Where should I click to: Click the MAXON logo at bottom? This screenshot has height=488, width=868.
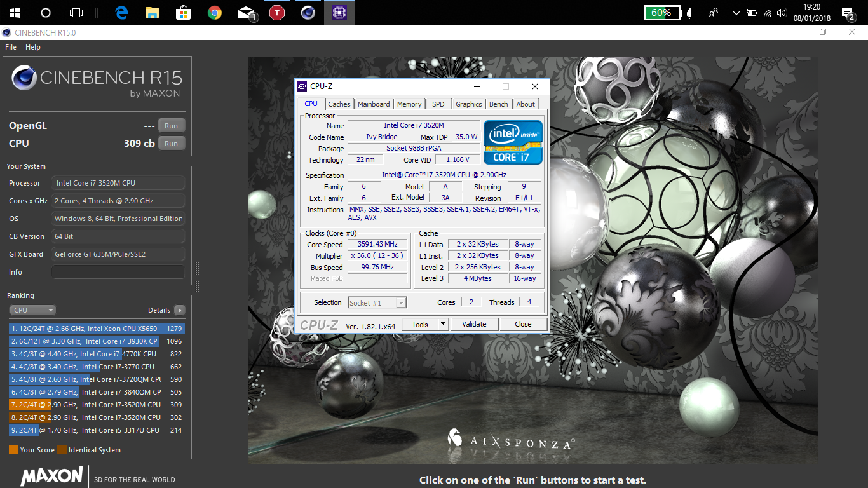point(52,476)
